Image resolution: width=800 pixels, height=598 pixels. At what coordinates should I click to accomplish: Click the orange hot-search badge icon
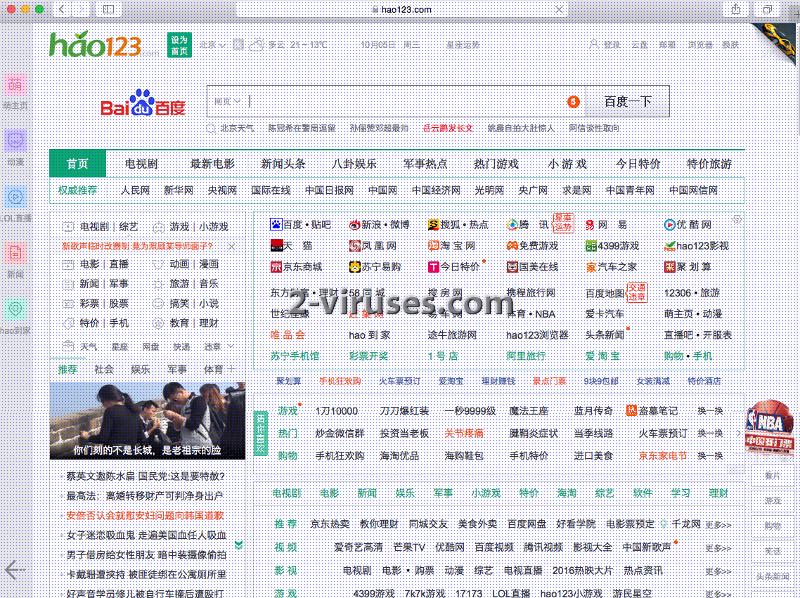(573, 102)
